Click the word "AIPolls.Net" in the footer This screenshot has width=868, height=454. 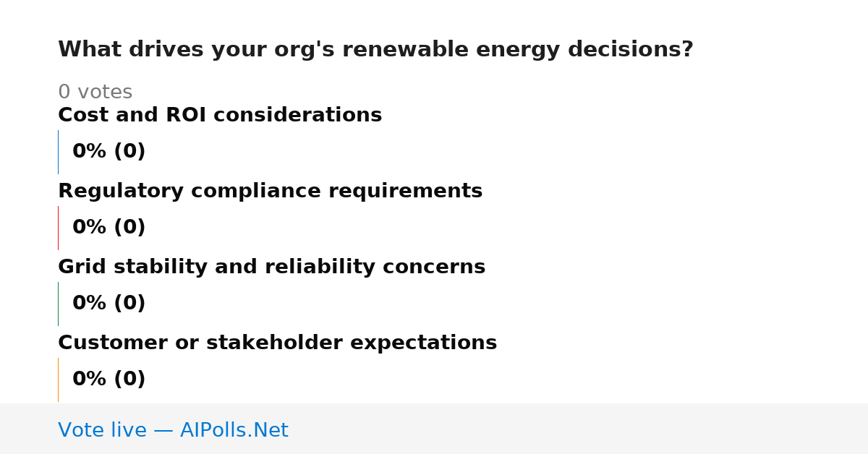tap(234, 430)
